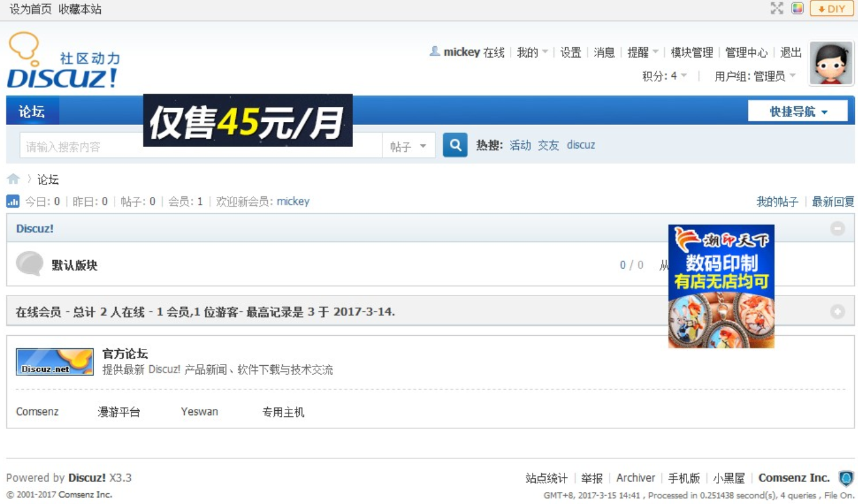
Task: Click the 举报 report link
Action: [591, 478]
